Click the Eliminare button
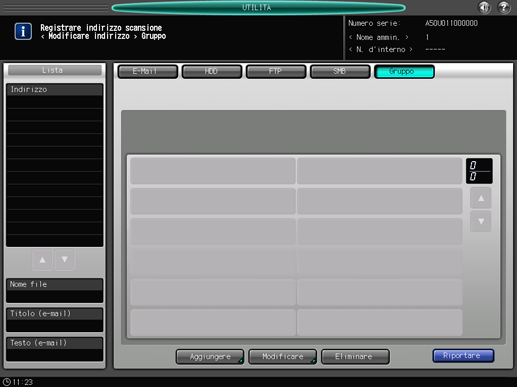 pyautogui.click(x=355, y=357)
